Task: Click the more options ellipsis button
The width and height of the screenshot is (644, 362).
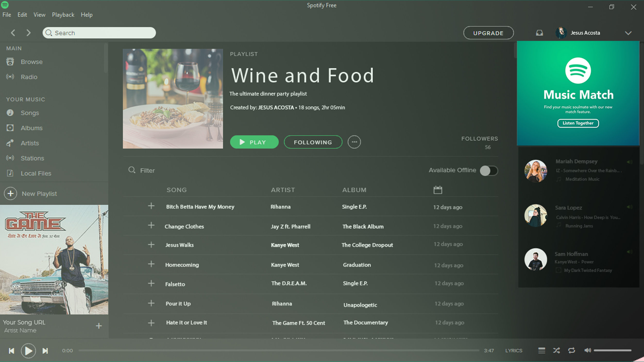Action: [x=354, y=142]
